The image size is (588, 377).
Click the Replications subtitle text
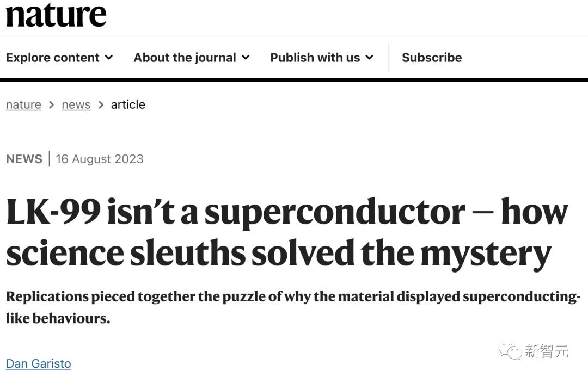tap(293, 307)
